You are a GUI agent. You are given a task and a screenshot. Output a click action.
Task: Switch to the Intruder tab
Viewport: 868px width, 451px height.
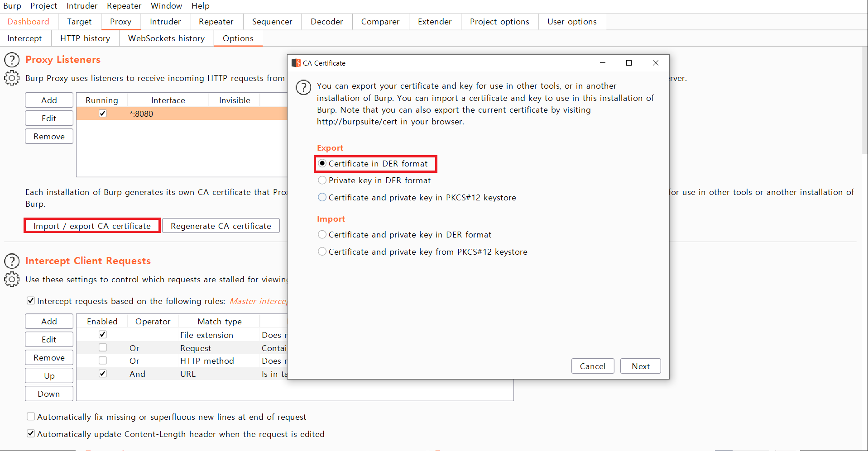click(x=165, y=22)
